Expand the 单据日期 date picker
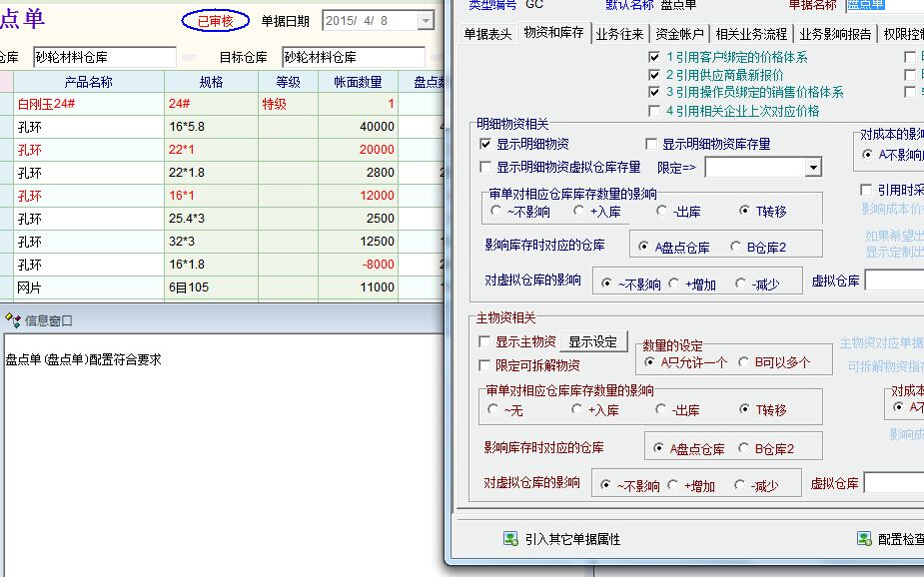924x577 pixels. [x=427, y=21]
